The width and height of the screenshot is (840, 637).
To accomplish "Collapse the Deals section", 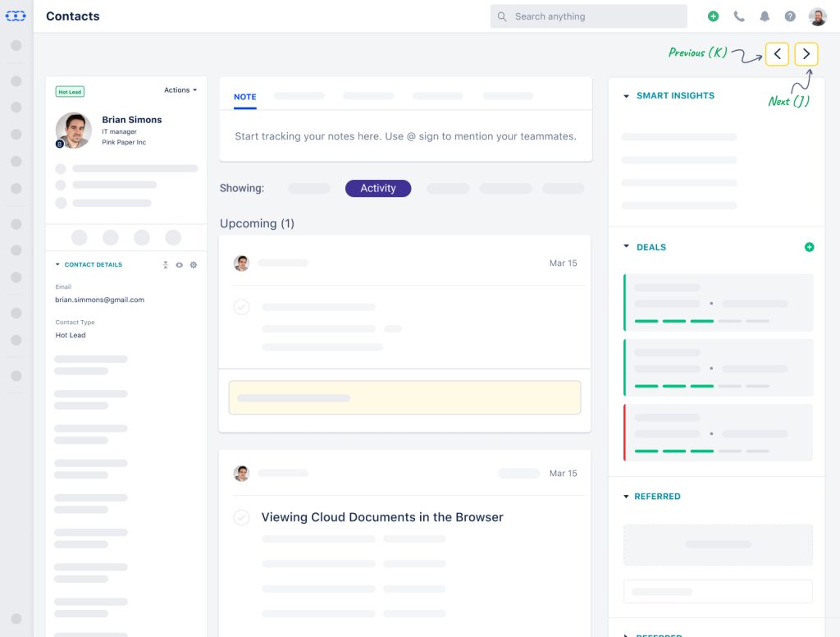I will pos(627,246).
